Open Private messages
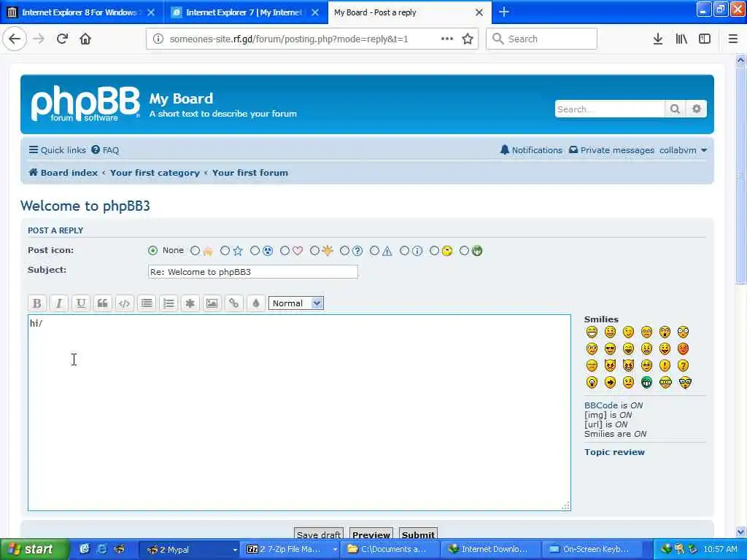 [x=612, y=150]
